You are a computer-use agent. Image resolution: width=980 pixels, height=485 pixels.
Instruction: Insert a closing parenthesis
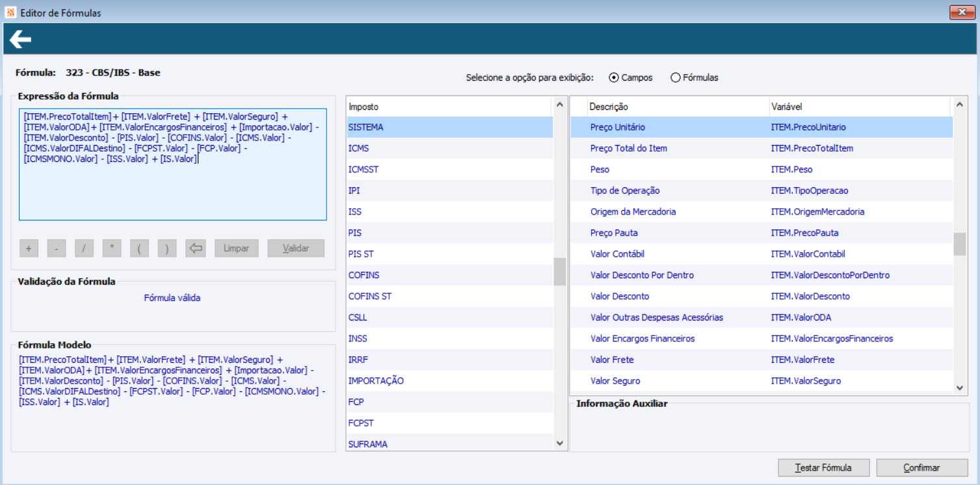(x=167, y=248)
